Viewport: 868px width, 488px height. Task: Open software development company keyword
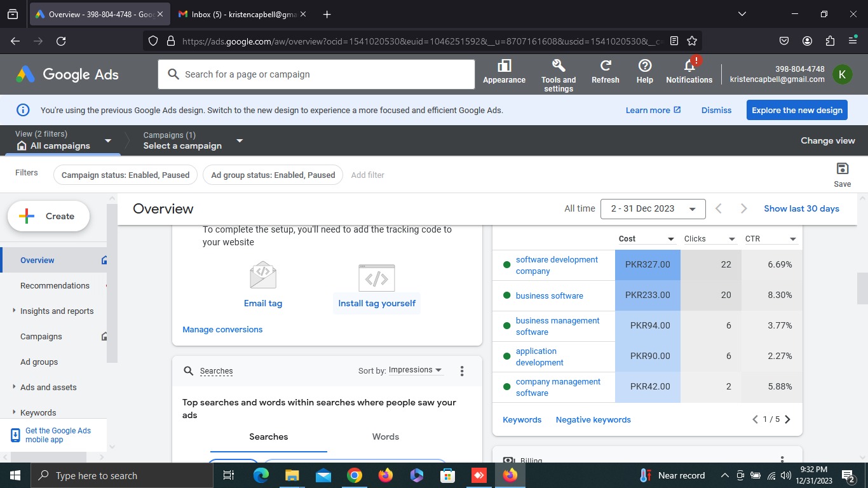click(x=557, y=265)
